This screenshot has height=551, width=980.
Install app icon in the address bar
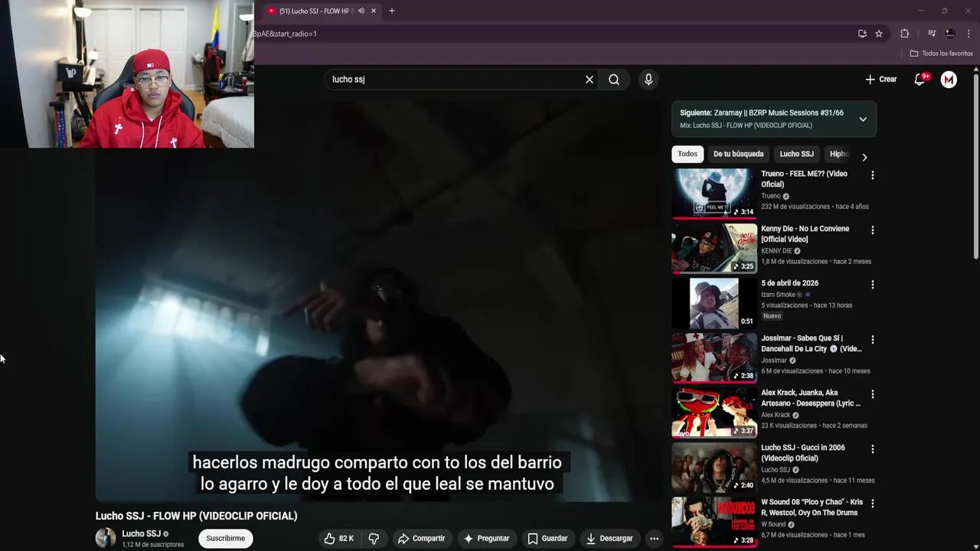click(x=862, y=34)
